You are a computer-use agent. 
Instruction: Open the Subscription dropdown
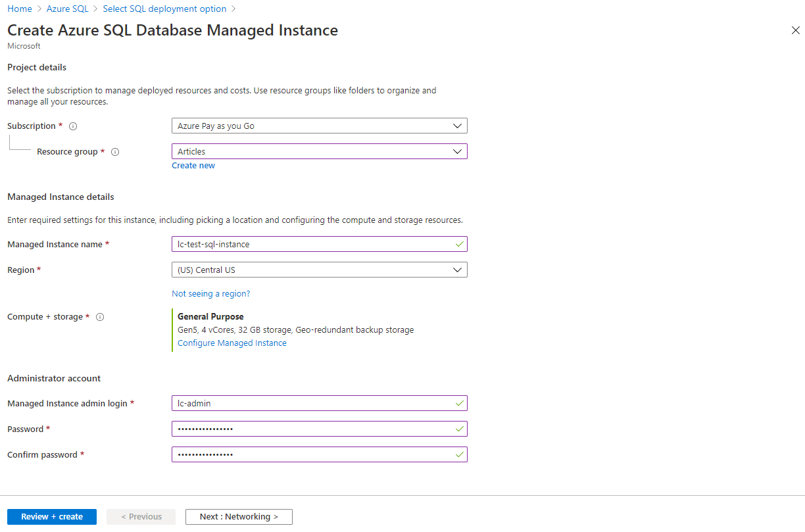pos(319,126)
